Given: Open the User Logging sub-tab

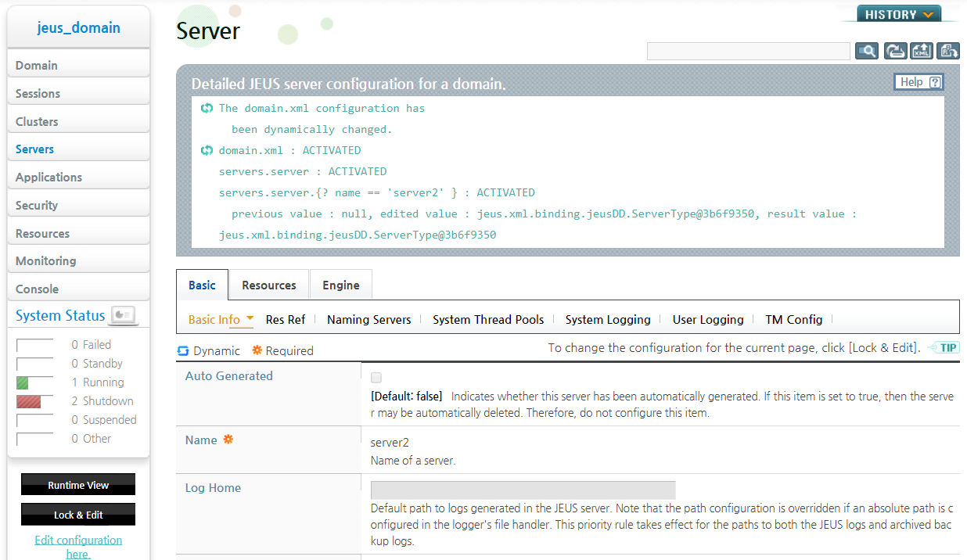Looking at the screenshot, I should point(708,319).
